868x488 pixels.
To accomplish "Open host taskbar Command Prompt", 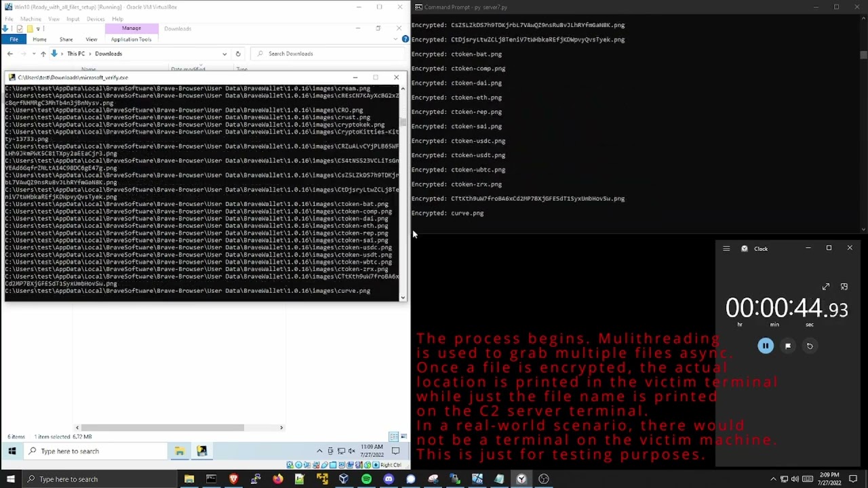I will pyautogui.click(x=211, y=479).
